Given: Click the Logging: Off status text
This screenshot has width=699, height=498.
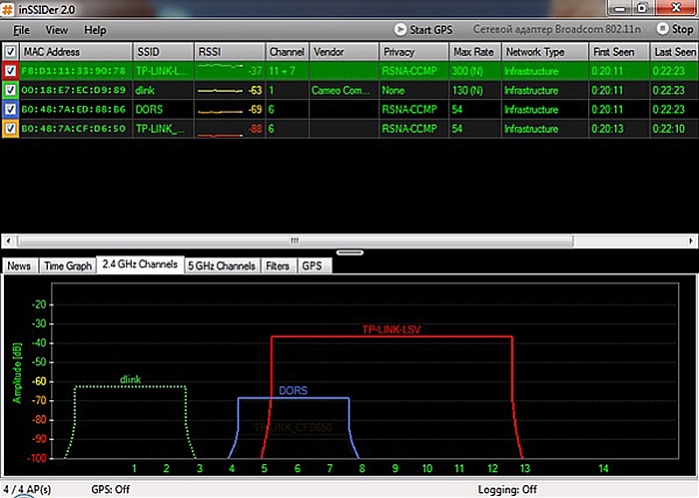Looking at the screenshot, I should tap(507, 490).
